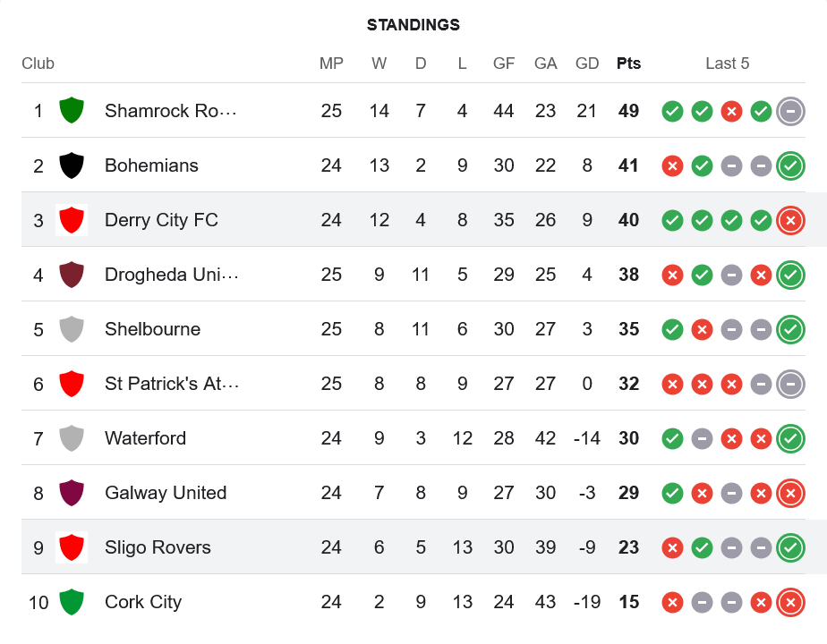
Task: Click Galway United club crest icon
Action: pos(72,493)
